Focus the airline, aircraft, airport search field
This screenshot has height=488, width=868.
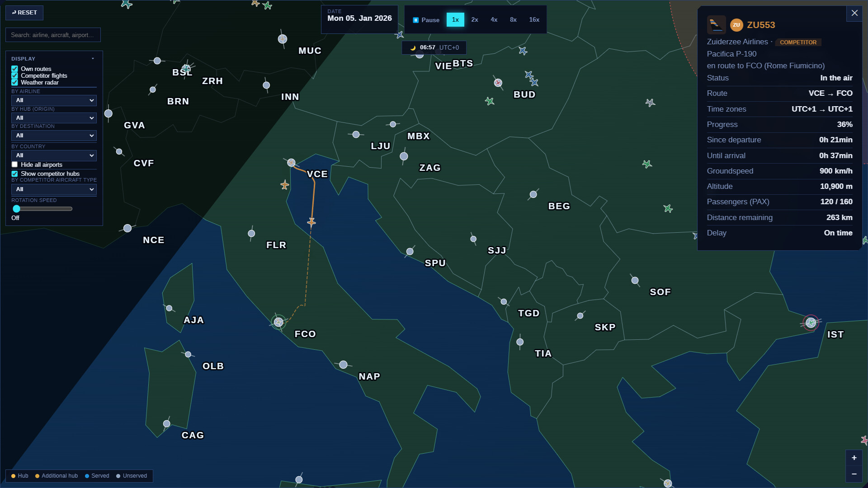pyautogui.click(x=53, y=35)
